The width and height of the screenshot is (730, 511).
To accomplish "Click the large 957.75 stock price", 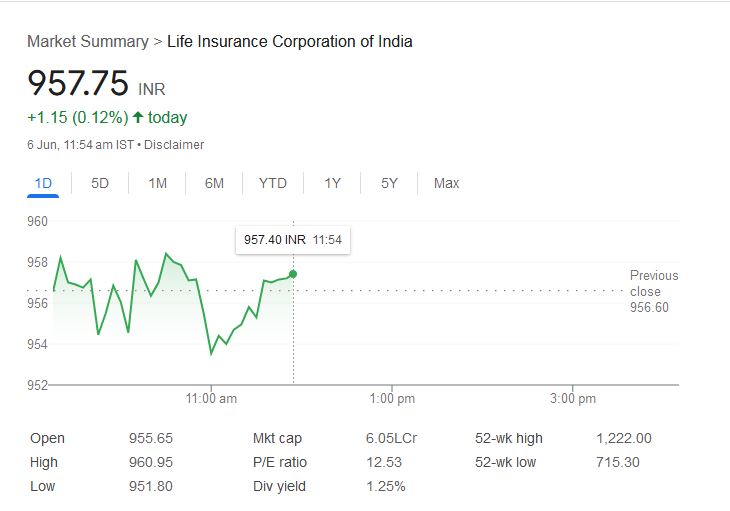I will coord(78,82).
